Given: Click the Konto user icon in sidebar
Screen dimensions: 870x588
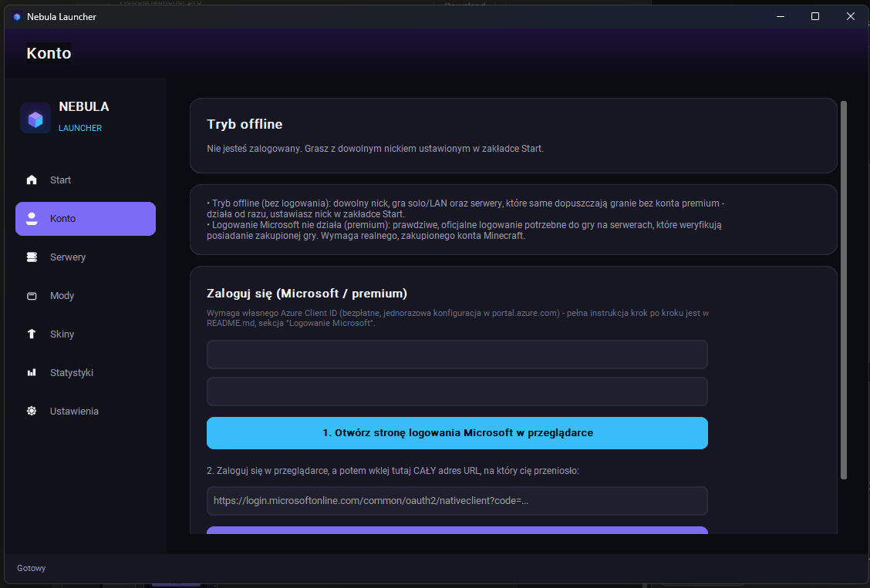Looking at the screenshot, I should tap(32, 218).
